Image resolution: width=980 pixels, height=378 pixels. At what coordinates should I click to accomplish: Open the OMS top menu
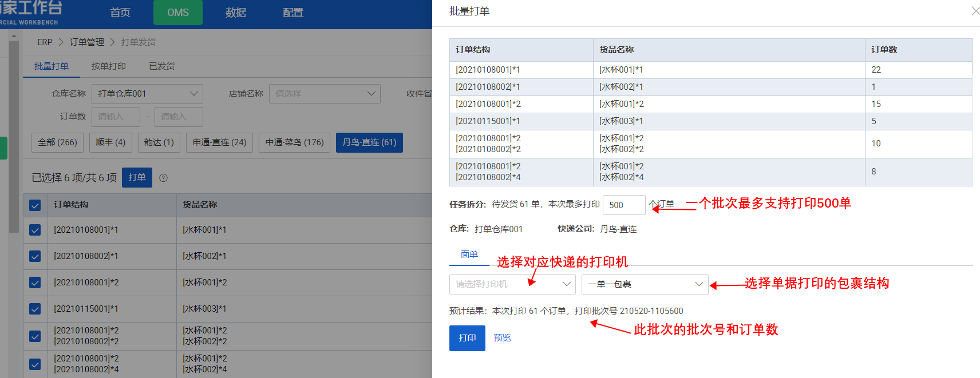click(x=178, y=13)
